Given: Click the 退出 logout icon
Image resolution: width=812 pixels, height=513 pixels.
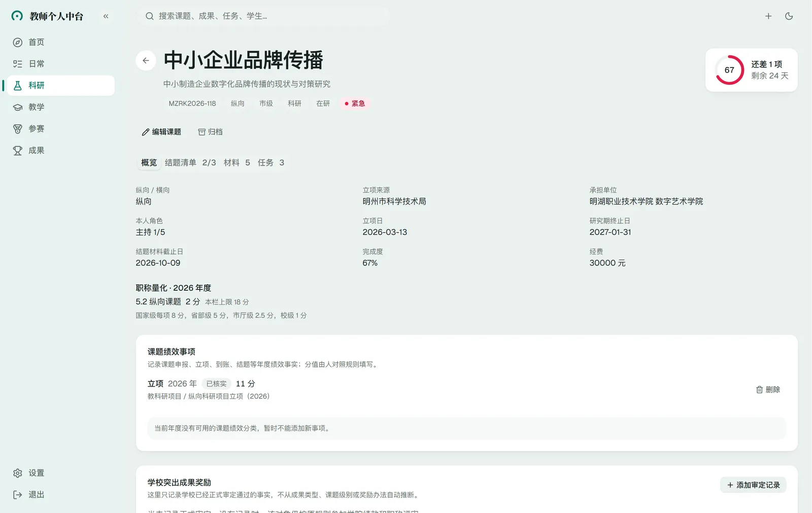Looking at the screenshot, I should pos(18,495).
